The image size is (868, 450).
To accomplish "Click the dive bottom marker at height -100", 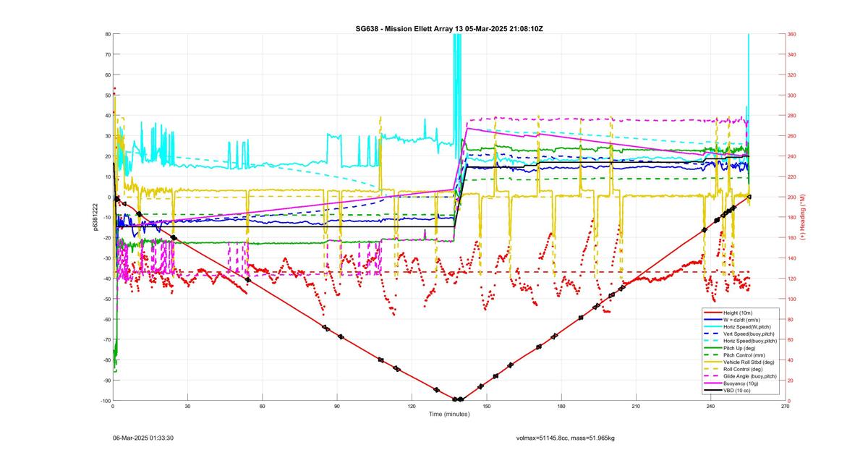I will [x=458, y=399].
